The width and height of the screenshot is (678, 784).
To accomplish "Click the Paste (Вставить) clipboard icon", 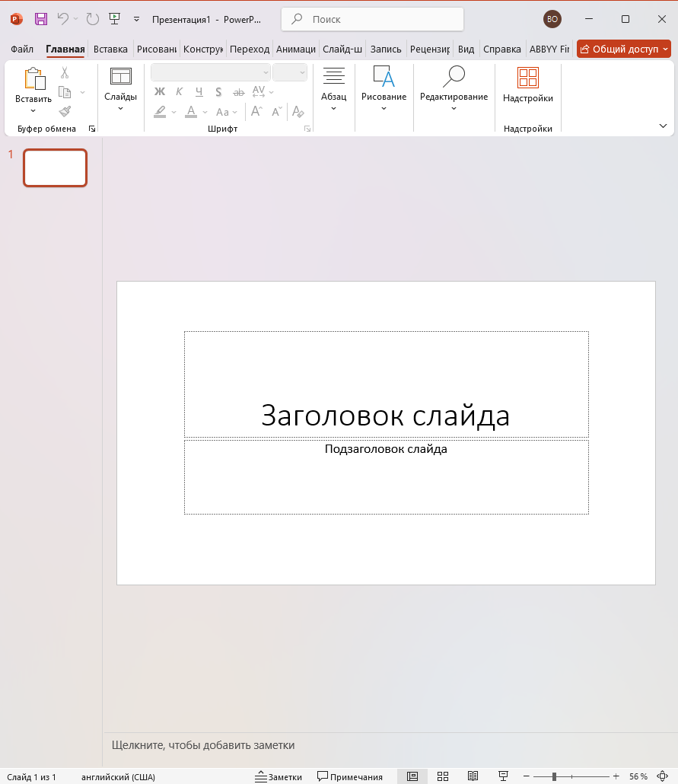I will 33,79.
